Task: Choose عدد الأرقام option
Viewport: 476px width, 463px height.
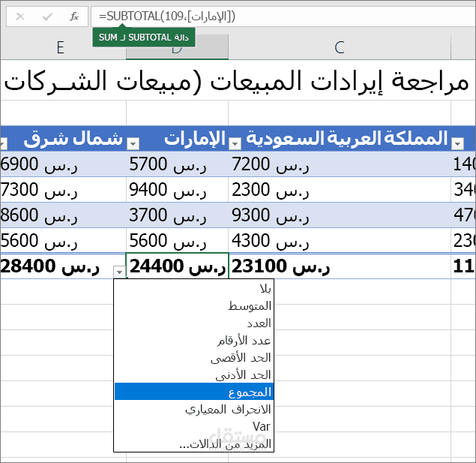Action: click(194, 341)
